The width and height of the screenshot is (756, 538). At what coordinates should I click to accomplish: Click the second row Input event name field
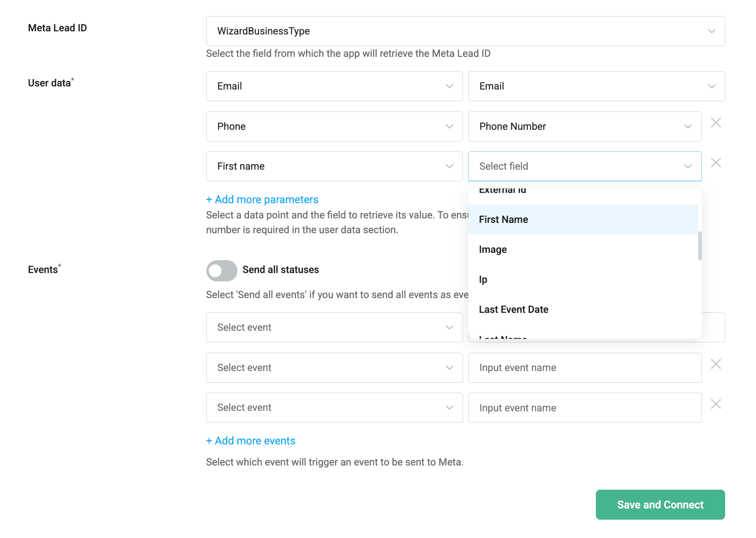[585, 367]
